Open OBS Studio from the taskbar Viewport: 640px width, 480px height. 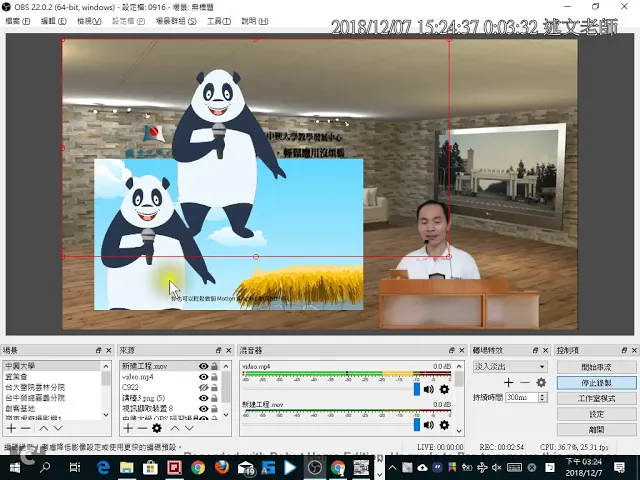click(x=315, y=468)
